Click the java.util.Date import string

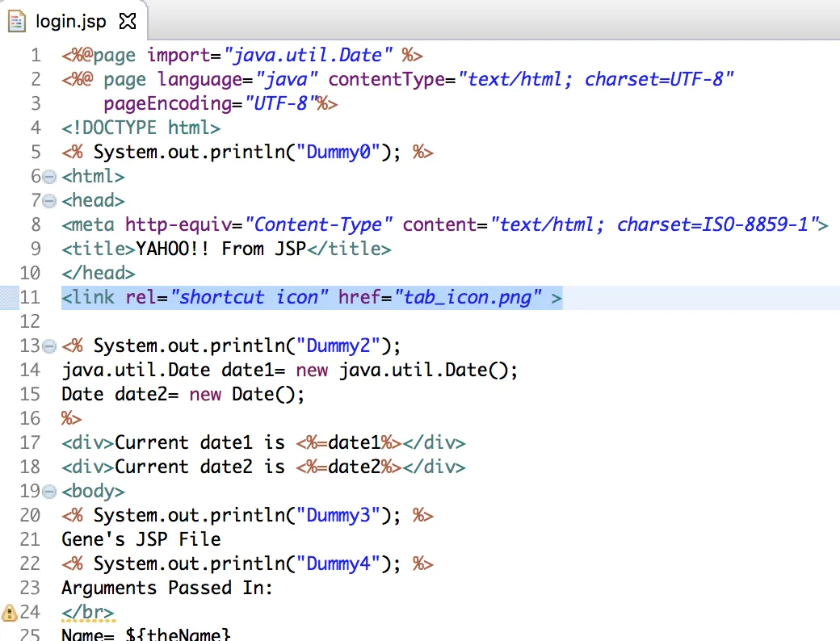click(x=308, y=55)
